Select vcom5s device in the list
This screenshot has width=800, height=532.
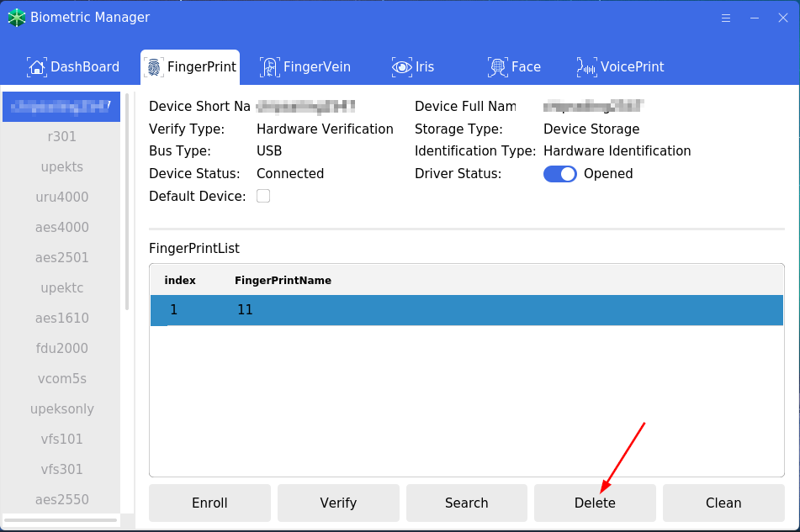[61, 378]
